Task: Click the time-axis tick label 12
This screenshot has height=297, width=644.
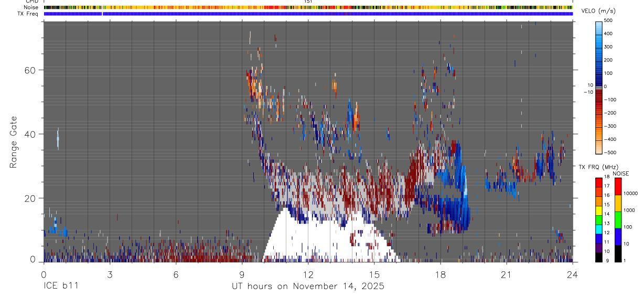Action: [308, 274]
